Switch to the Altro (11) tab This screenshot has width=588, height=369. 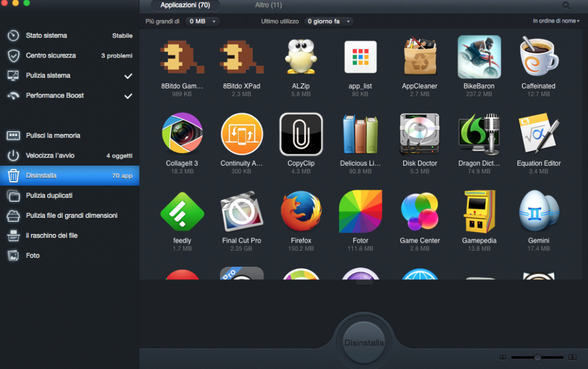coord(269,5)
